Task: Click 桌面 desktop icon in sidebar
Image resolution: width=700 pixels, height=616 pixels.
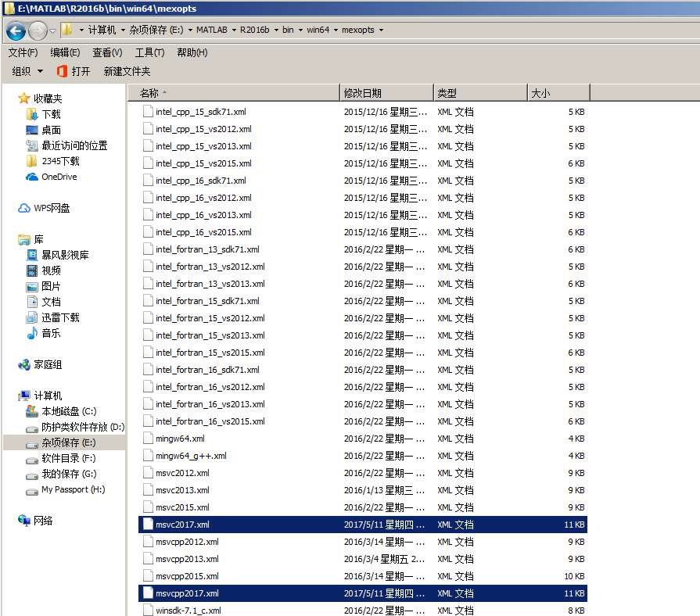Action: [x=32, y=130]
